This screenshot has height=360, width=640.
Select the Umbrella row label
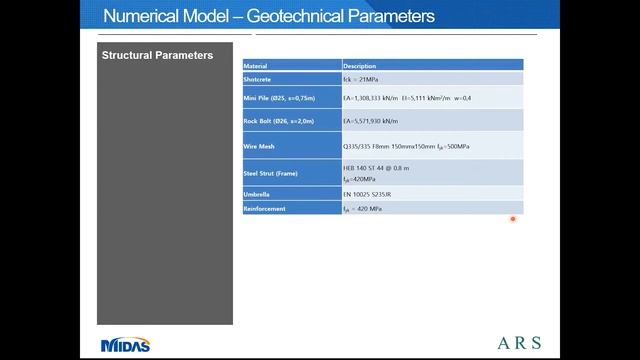point(292,194)
